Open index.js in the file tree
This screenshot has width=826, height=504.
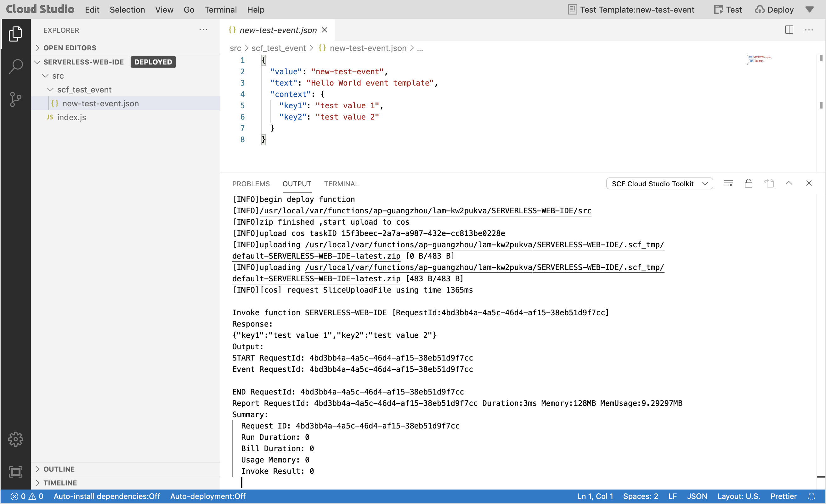[x=71, y=117]
